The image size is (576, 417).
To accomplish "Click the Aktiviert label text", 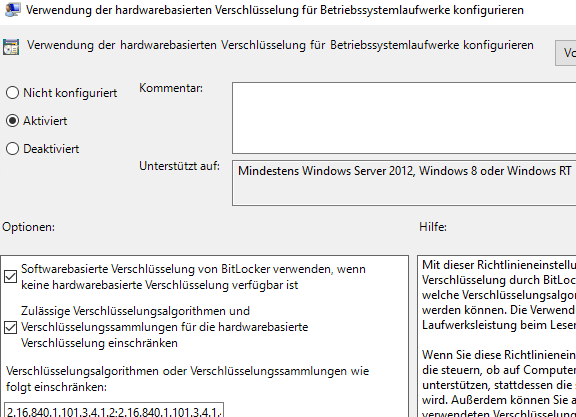I will click(45, 121).
